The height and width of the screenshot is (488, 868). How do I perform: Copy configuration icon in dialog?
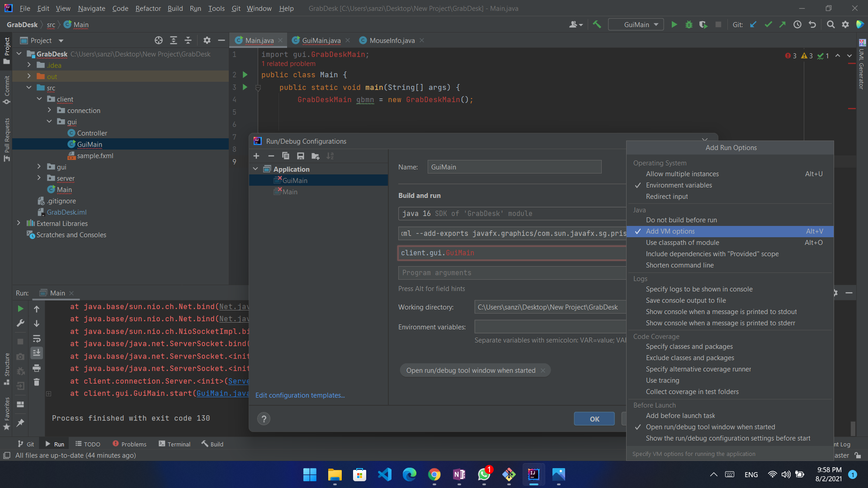[286, 156]
